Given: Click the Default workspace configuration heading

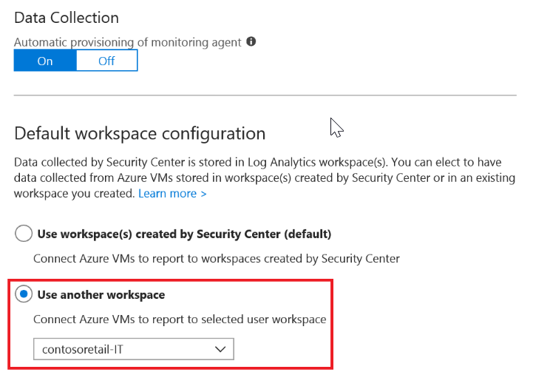Looking at the screenshot, I should coord(140,134).
